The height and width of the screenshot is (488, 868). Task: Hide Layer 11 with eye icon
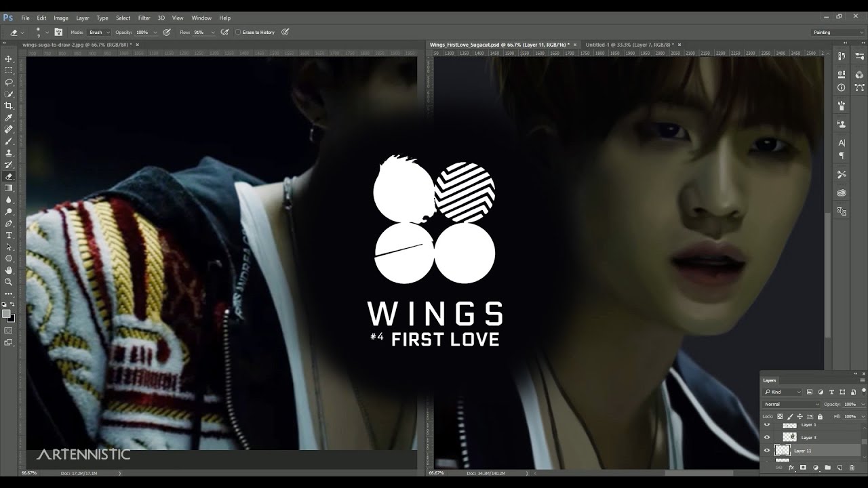coord(767,450)
